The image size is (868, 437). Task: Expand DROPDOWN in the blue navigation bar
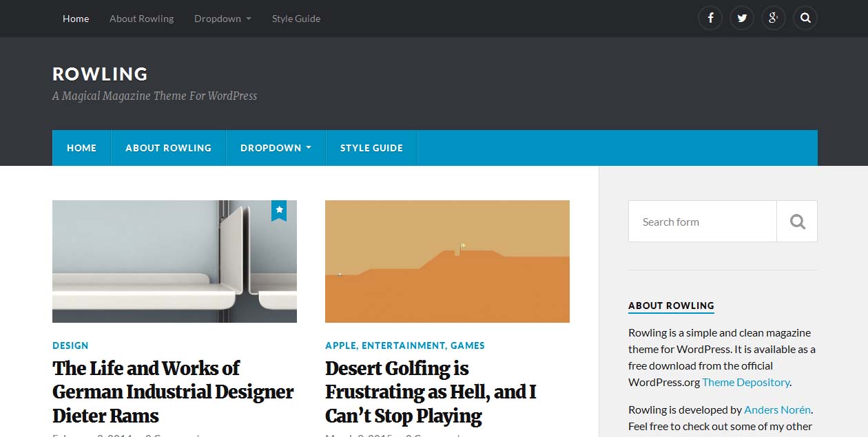(276, 148)
